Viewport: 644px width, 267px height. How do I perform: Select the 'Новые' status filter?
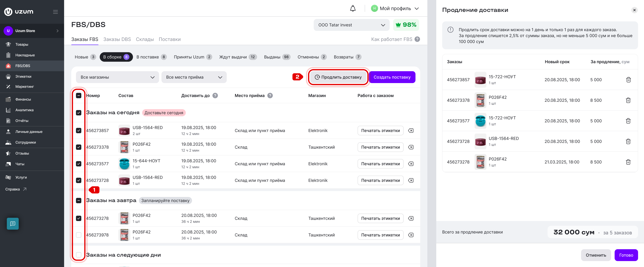coord(85,57)
